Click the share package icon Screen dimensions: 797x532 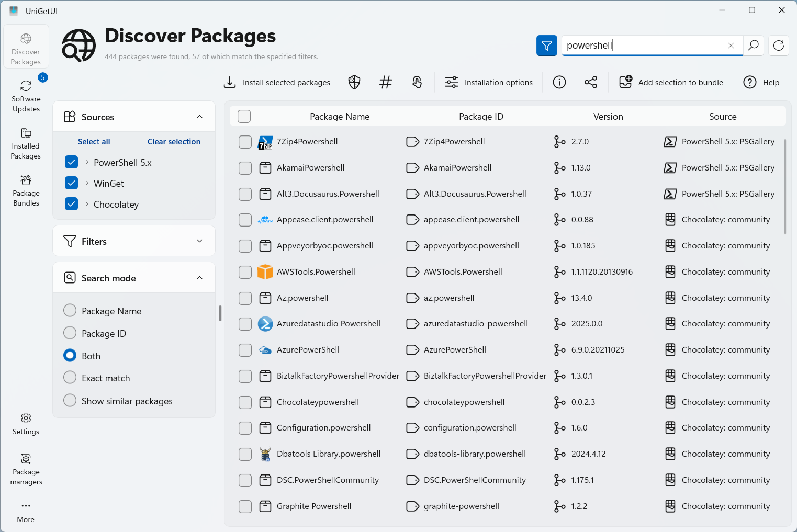coord(591,82)
